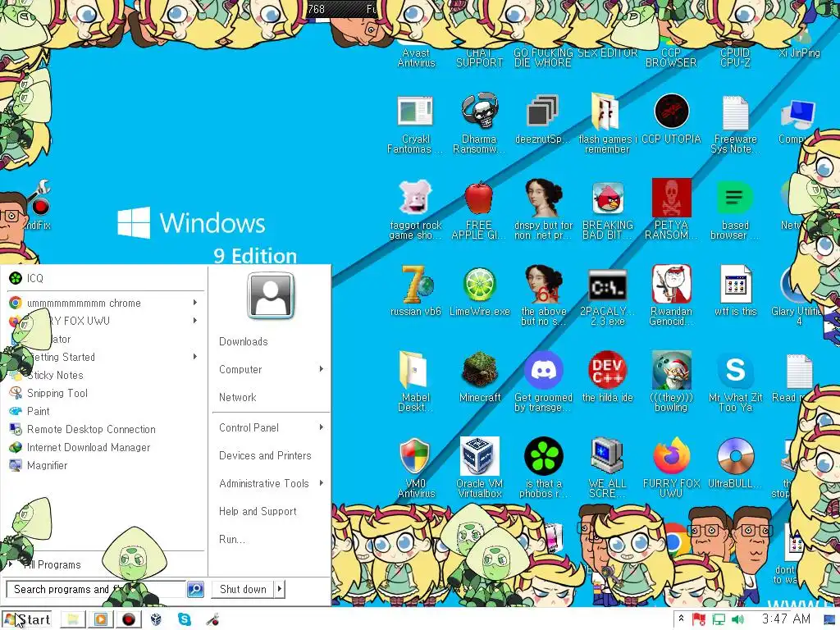The width and height of the screenshot is (840, 630).
Task: Open the russian vb6 icon
Action: (x=416, y=284)
